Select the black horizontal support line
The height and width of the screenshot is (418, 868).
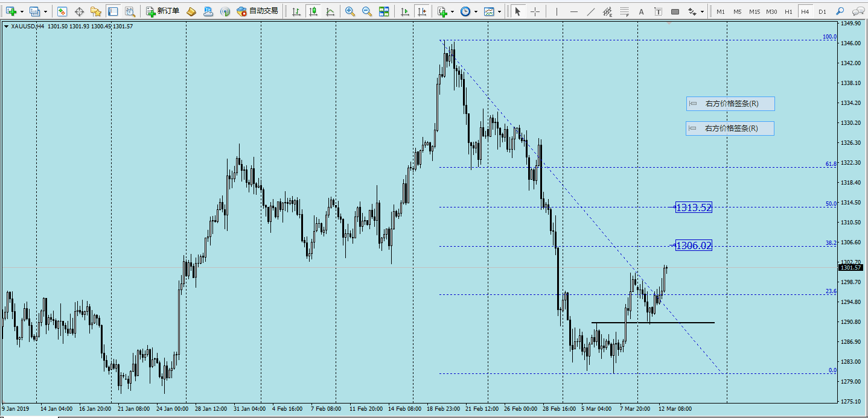(653, 323)
